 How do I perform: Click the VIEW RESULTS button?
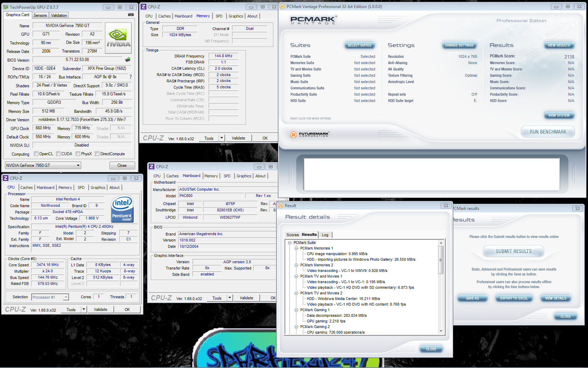click(x=559, y=45)
